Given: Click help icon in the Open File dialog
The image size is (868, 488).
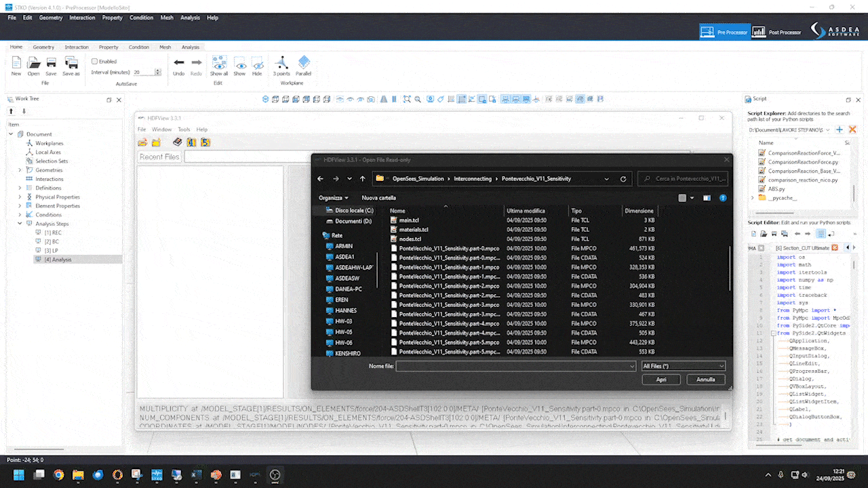Looking at the screenshot, I should (x=723, y=198).
